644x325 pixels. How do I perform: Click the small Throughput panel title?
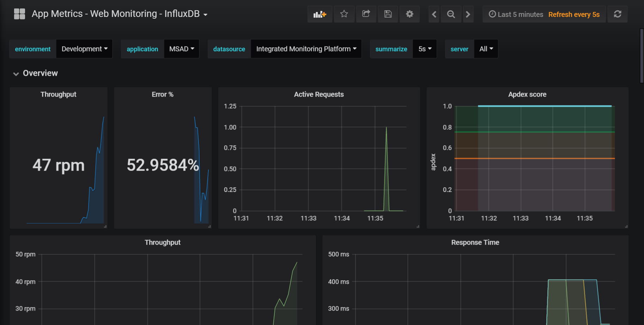click(58, 94)
